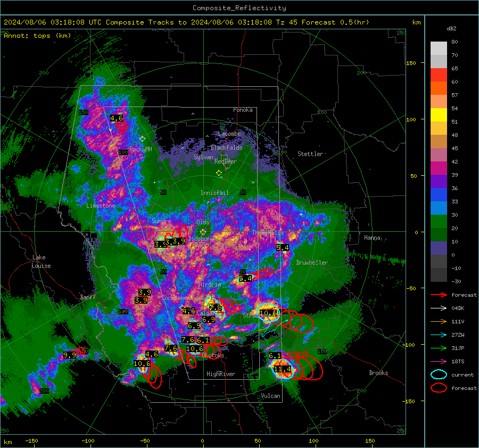Click the Didsbury town label
This screenshot has width=479, height=448.
pos(201,239)
